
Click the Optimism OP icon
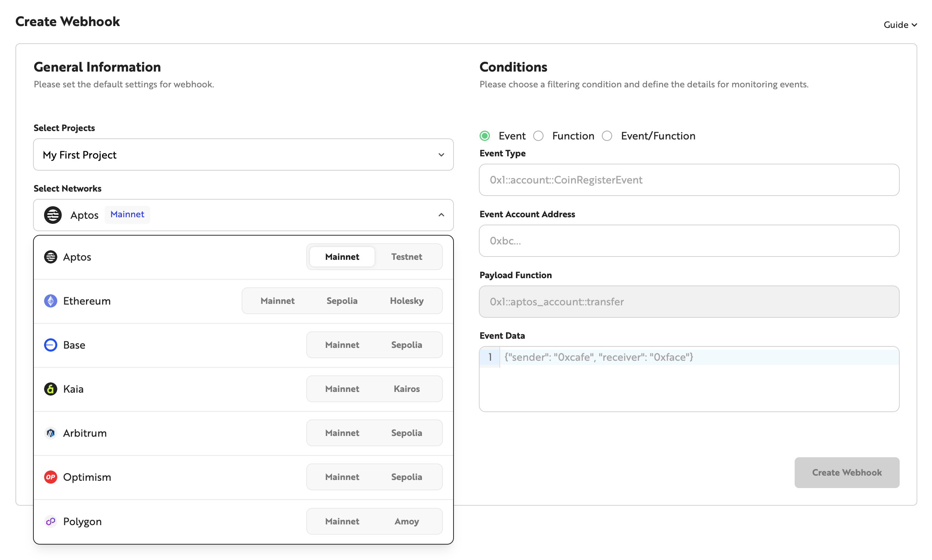coord(51,477)
